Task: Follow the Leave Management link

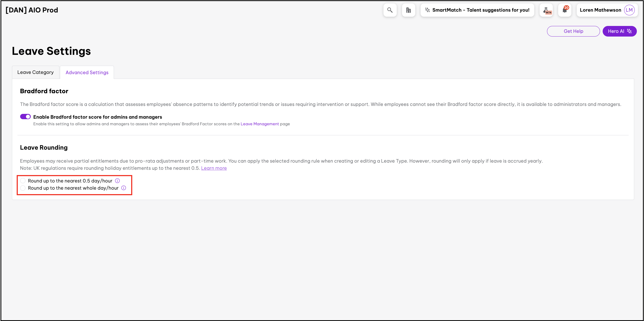Action: (259, 124)
